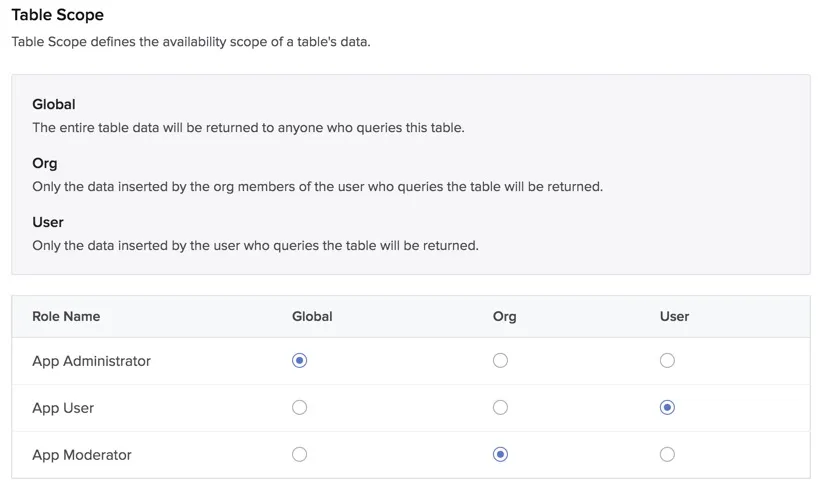This screenshot has height=496, width=823.
Task: Click the 'Global' heading in description box
Action: click(54, 104)
